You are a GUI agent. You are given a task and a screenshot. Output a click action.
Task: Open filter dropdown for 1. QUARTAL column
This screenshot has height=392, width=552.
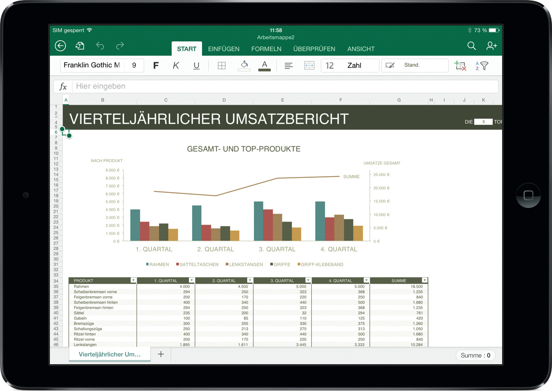pyautogui.click(x=191, y=280)
